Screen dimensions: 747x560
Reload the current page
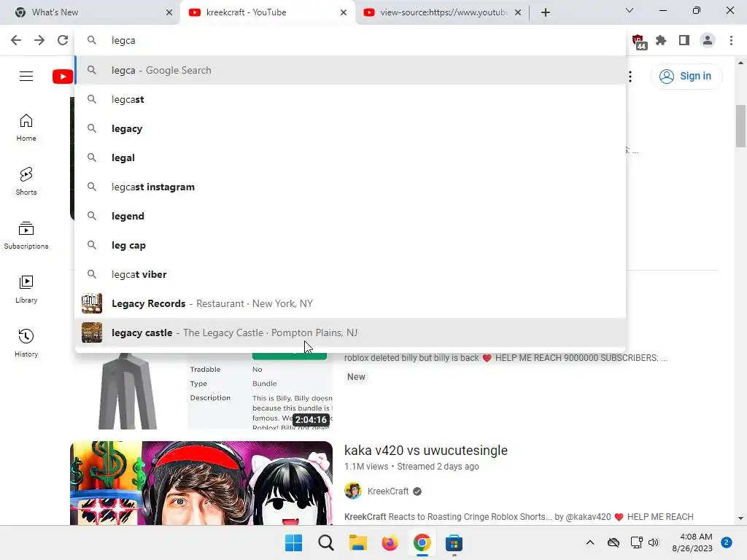pos(63,41)
